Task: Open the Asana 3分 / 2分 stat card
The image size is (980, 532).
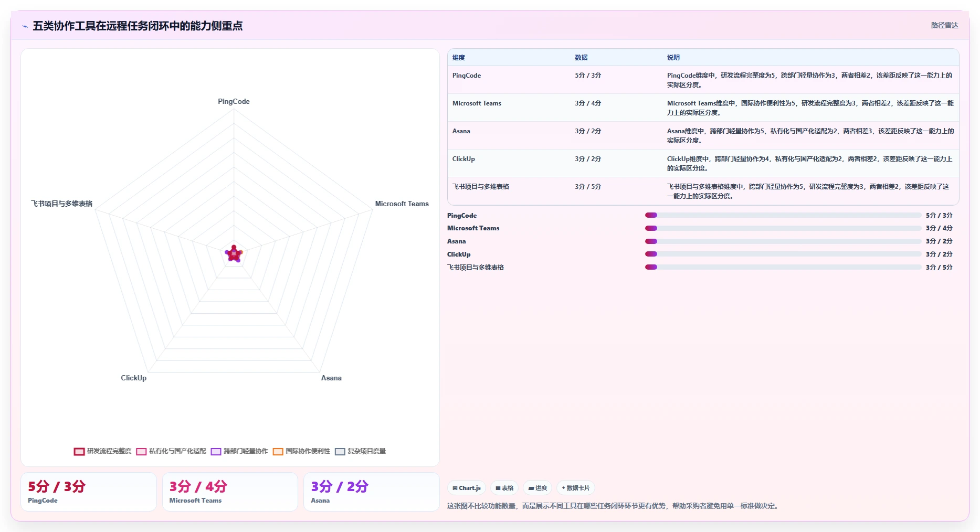Action: (x=372, y=492)
